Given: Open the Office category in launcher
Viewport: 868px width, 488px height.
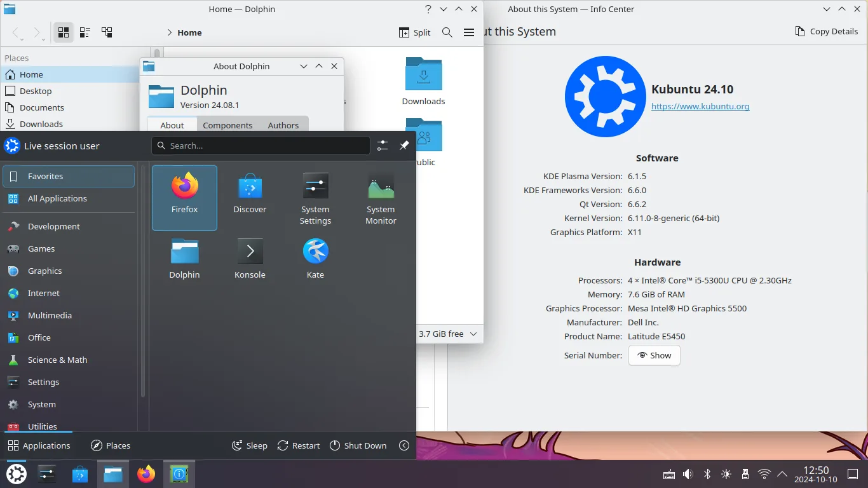Looking at the screenshot, I should click(x=69, y=337).
